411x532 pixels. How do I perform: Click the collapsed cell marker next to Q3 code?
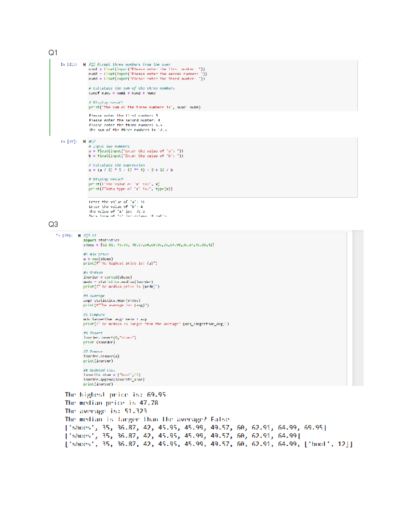click(79, 235)
